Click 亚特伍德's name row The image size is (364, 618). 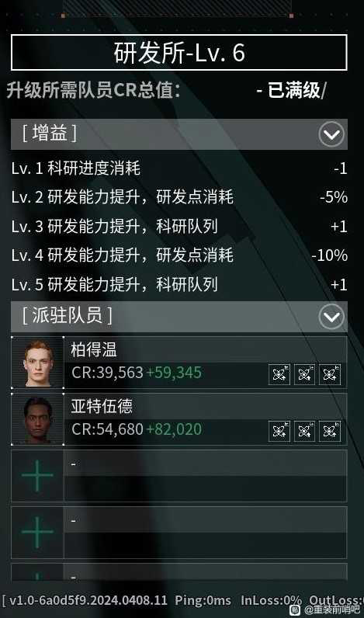point(206,406)
